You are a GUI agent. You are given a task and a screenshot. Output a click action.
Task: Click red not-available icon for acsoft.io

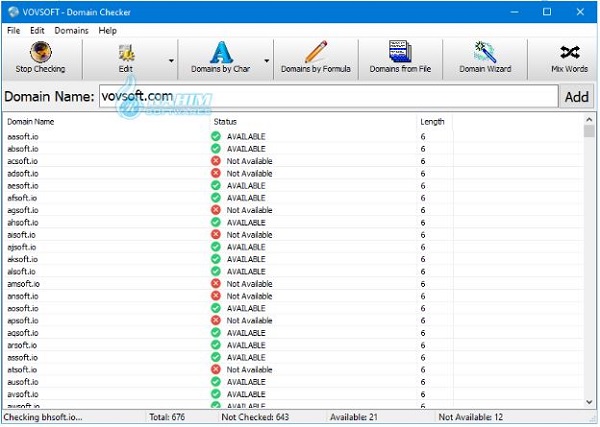pyautogui.click(x=216, y=161)
